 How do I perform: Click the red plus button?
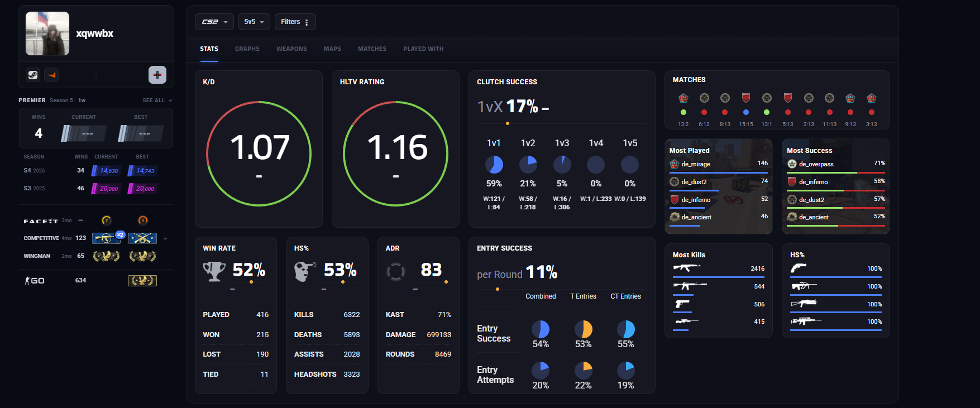(x=157, y=75)
